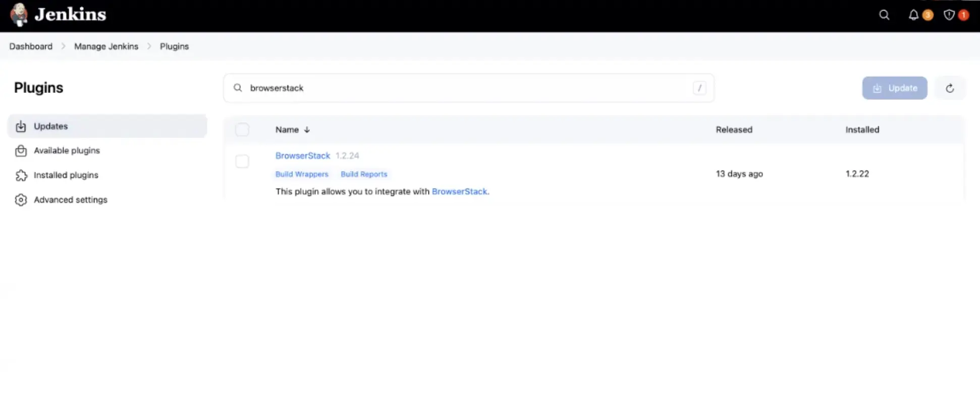The image size is (980, 418).
Task: Click the Build Reports tag
Action: tap(364, 174)
